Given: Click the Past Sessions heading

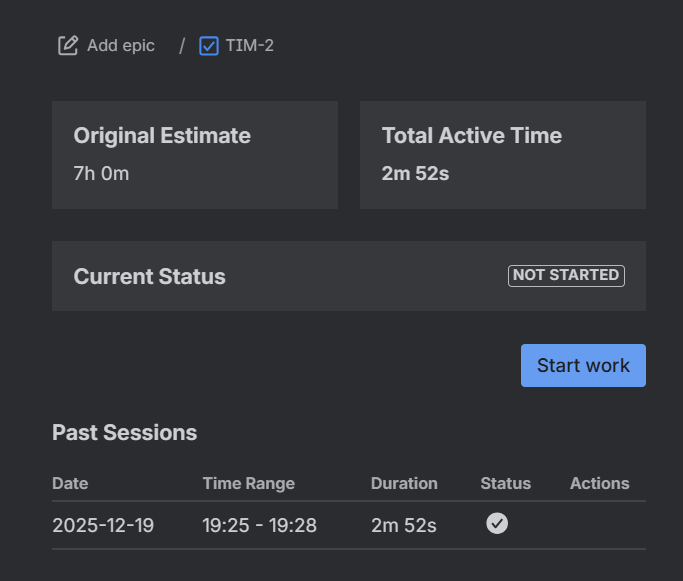Looking at the screenshot, I should (x=124, y=433).
